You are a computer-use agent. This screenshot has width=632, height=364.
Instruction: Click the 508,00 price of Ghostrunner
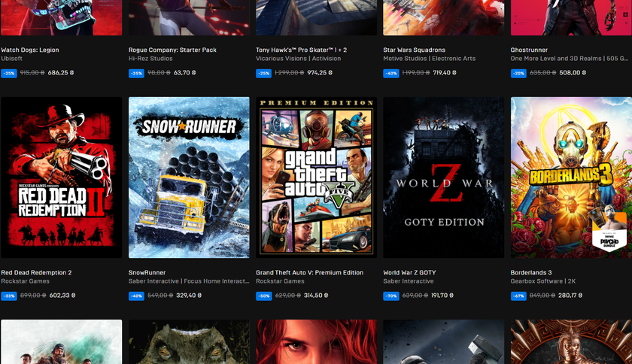[x=573, y=73]
